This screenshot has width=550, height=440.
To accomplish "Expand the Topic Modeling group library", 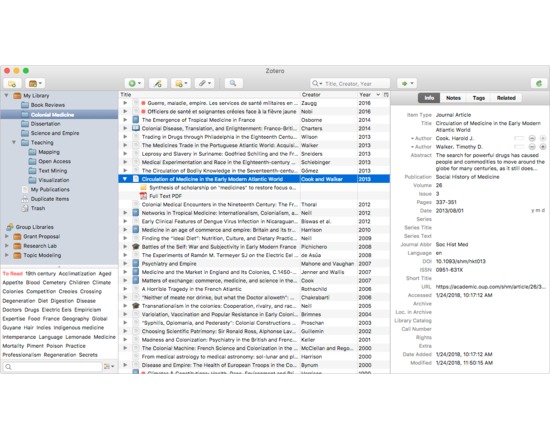I will point(6,255).
